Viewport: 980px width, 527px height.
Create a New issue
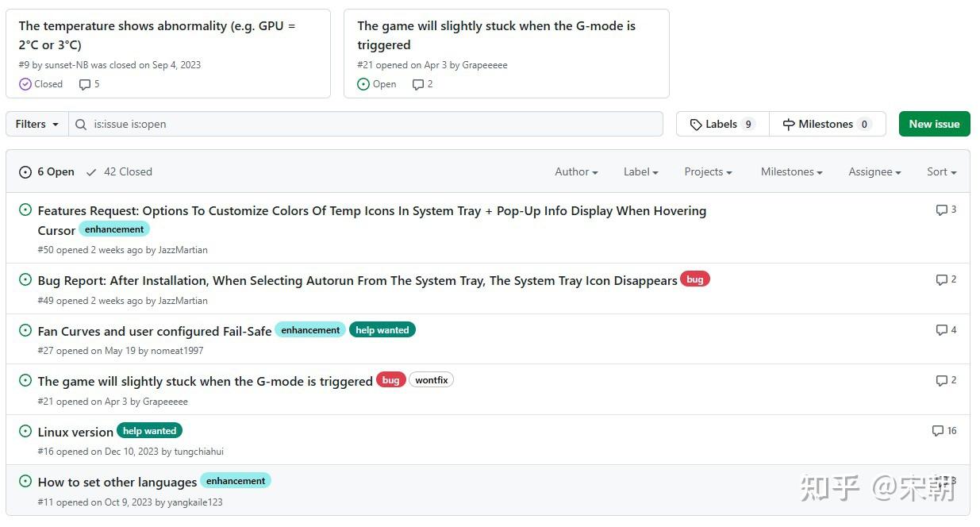pos(934,125)
